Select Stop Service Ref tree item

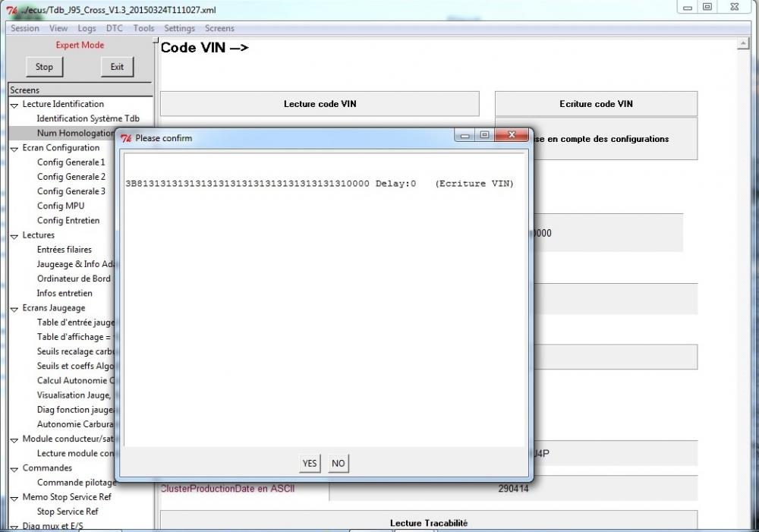click(68, 512)
